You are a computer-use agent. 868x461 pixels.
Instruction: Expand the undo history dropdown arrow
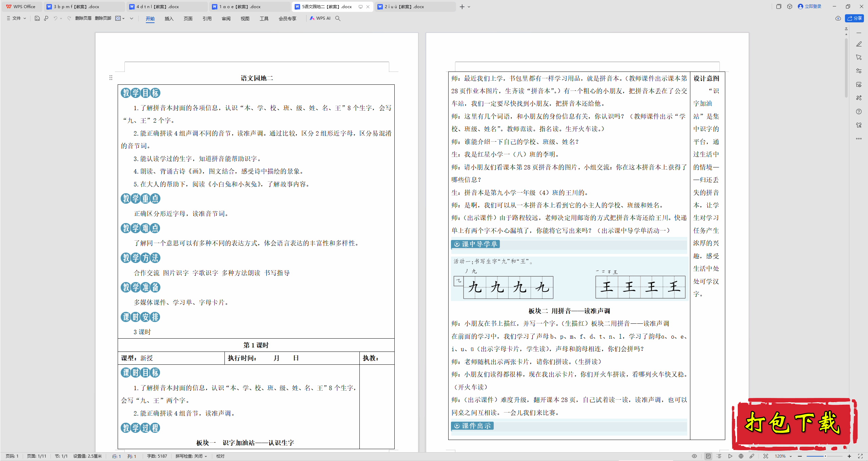pos(61,18)
